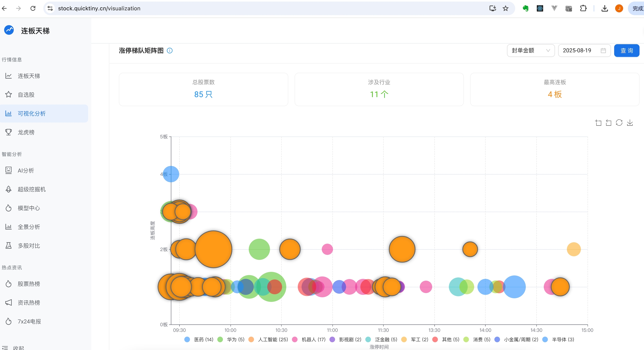Open 模型中心 sidebar item
Viewport: 644px width, 350px height.
tap(44, 208)
